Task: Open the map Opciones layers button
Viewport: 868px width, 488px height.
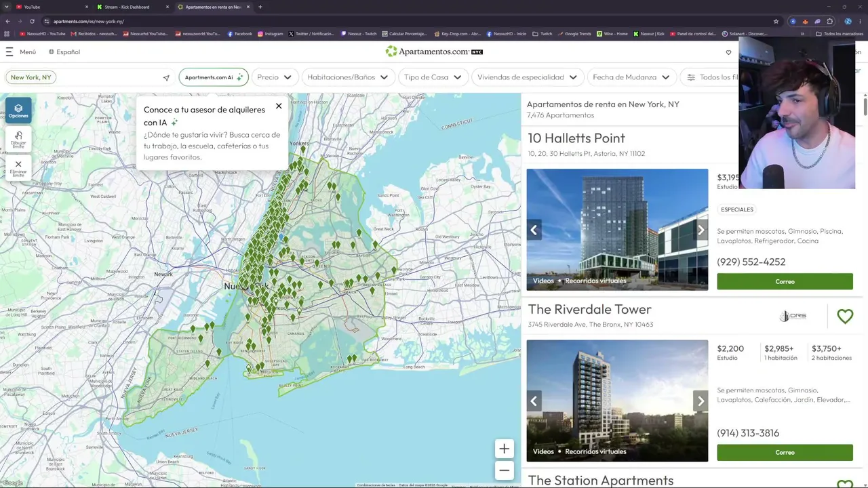Action: click(x=18, y=110)
